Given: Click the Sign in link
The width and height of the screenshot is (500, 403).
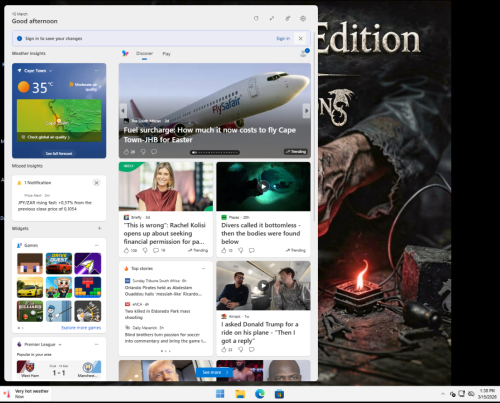Looking at the screenshot, I should (x=283, y=39).
